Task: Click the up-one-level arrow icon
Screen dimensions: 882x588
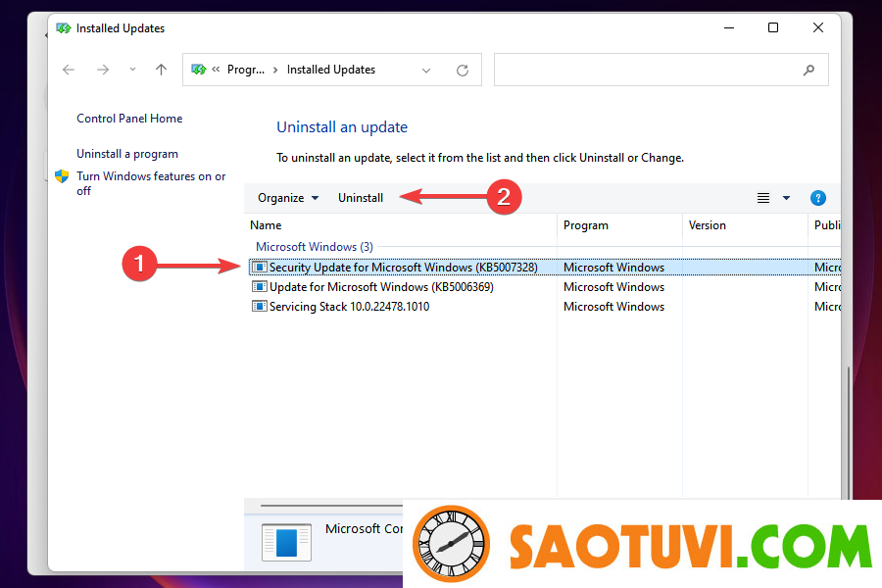Action: pyautogui.click(x=161, y=70)
